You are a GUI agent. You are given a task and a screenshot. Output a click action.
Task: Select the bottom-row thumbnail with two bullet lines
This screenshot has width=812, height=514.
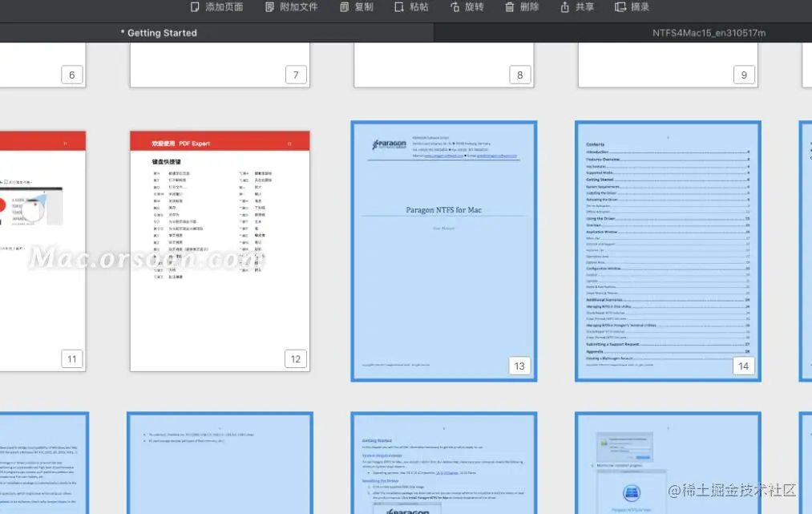coord(220,463)
